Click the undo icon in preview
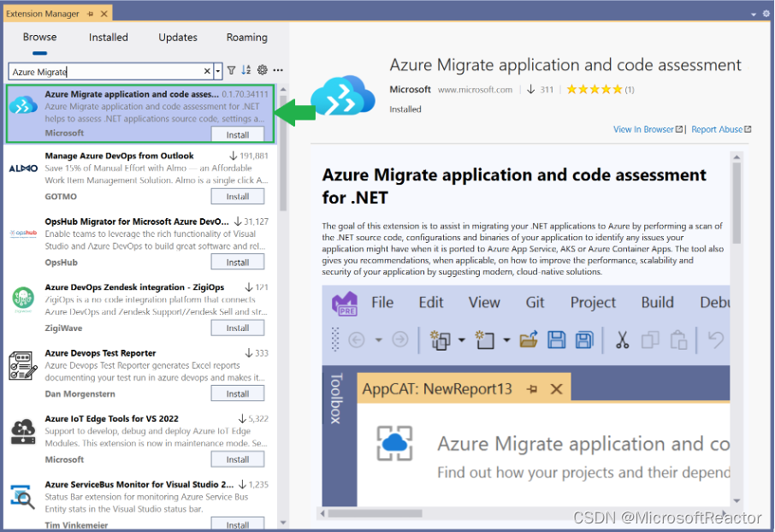Screen dimensions: 775x532 (716, 340)
